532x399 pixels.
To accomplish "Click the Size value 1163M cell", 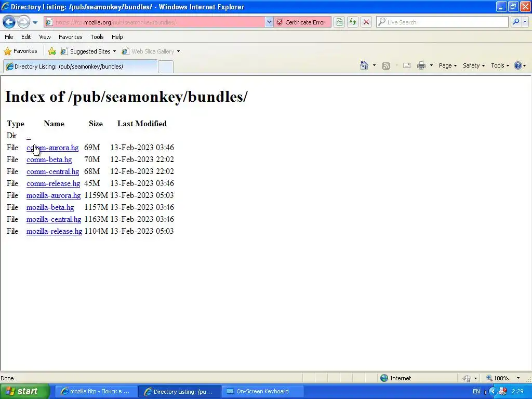I will (x=96, y=219).
